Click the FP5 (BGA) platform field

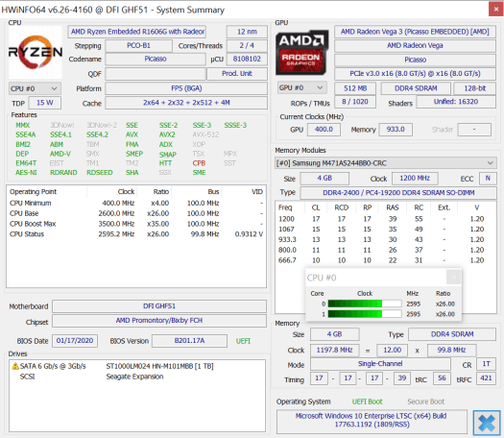[x=186, y=88]
